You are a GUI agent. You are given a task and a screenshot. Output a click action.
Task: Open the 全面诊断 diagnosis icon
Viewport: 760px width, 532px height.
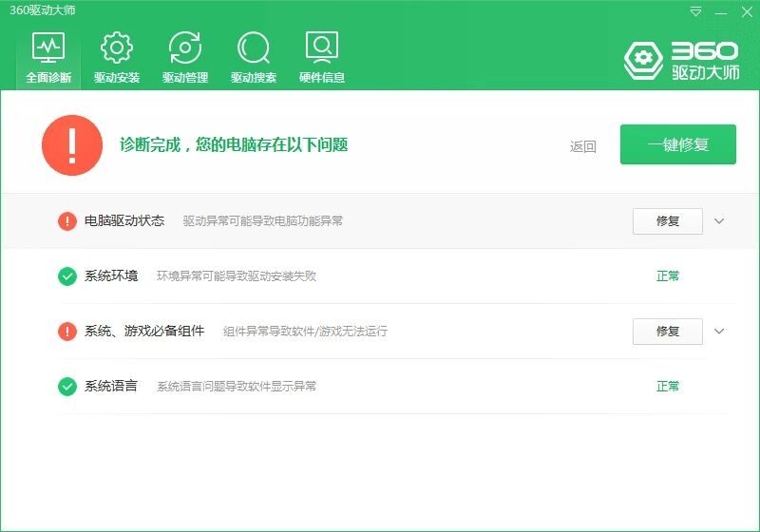48,47
